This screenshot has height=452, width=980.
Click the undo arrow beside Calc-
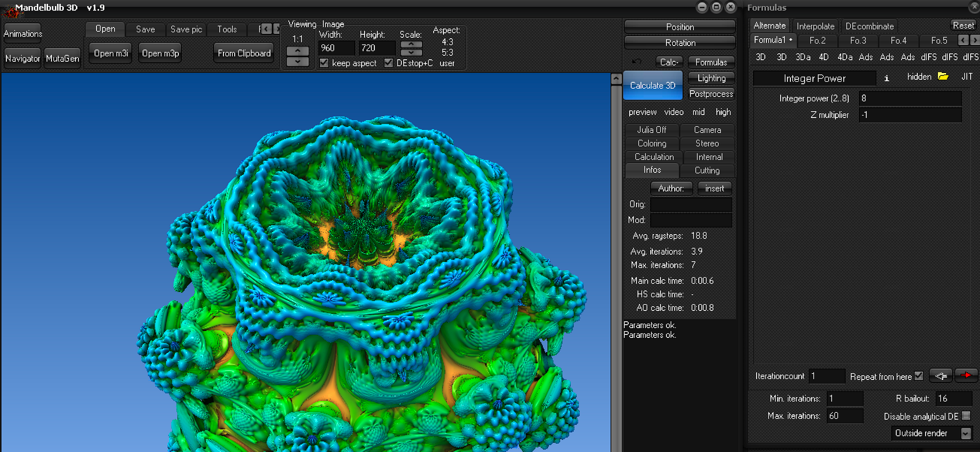(636, 62)
